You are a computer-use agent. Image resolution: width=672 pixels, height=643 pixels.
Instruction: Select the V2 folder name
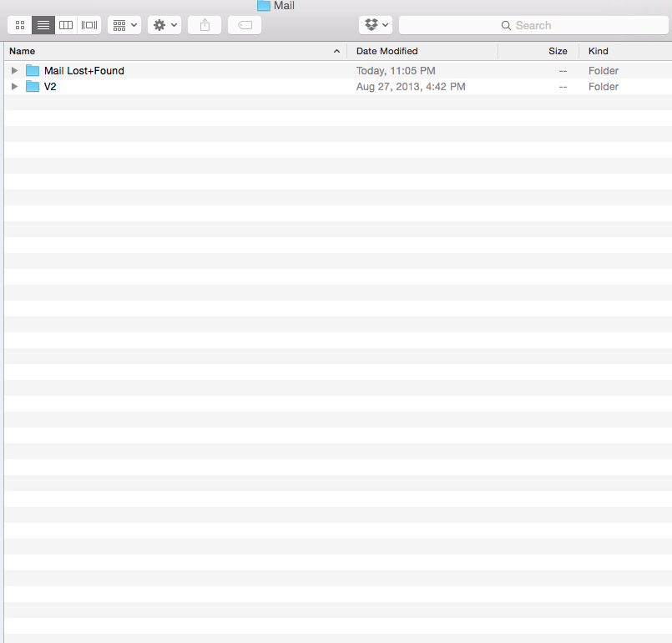click(50, 87)
